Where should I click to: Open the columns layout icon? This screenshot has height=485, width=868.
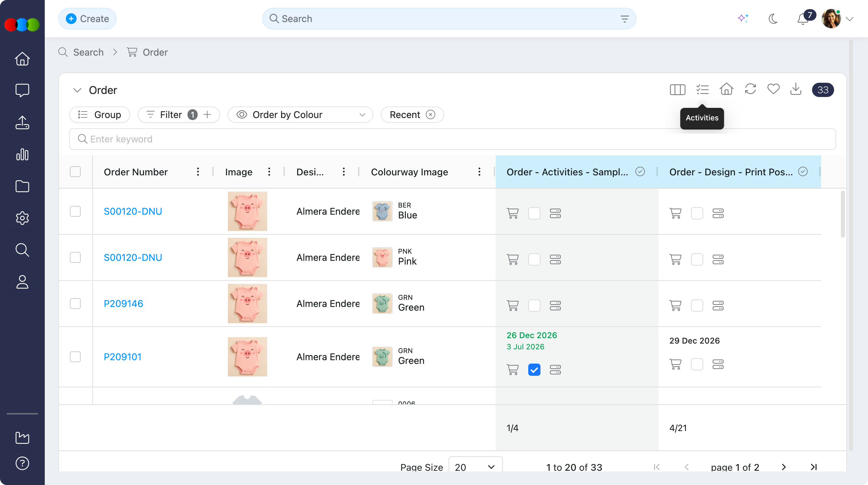677,90
